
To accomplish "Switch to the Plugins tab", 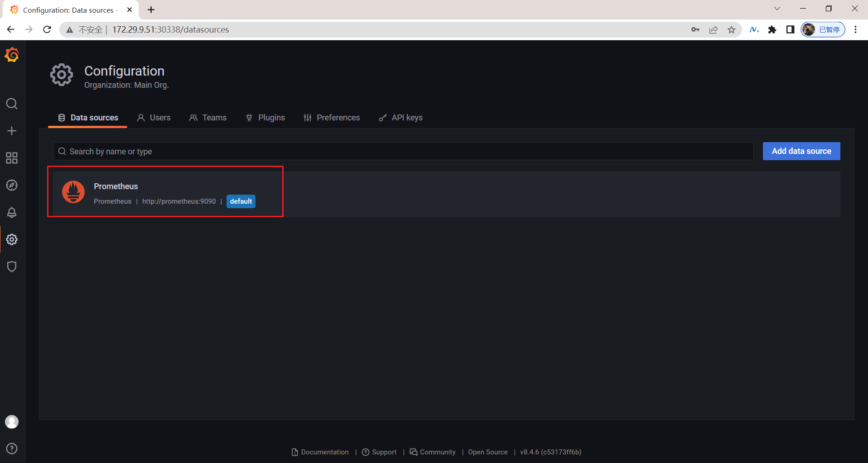I will 265,118.
